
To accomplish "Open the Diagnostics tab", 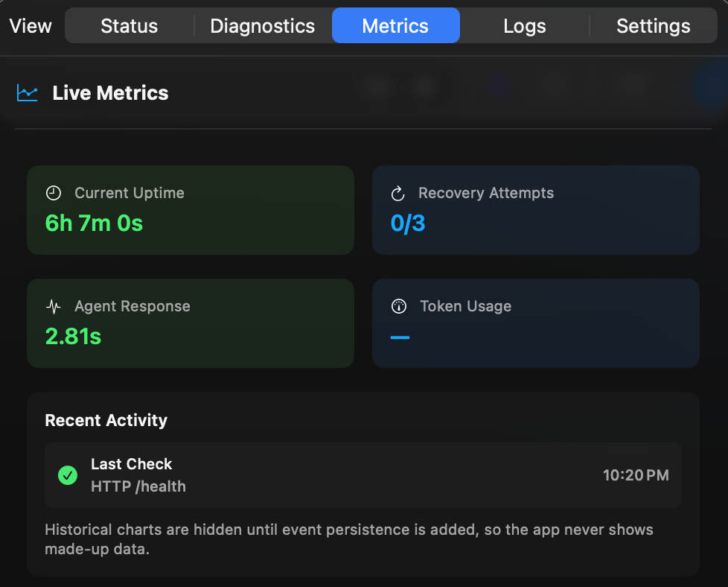I will 262,25.
